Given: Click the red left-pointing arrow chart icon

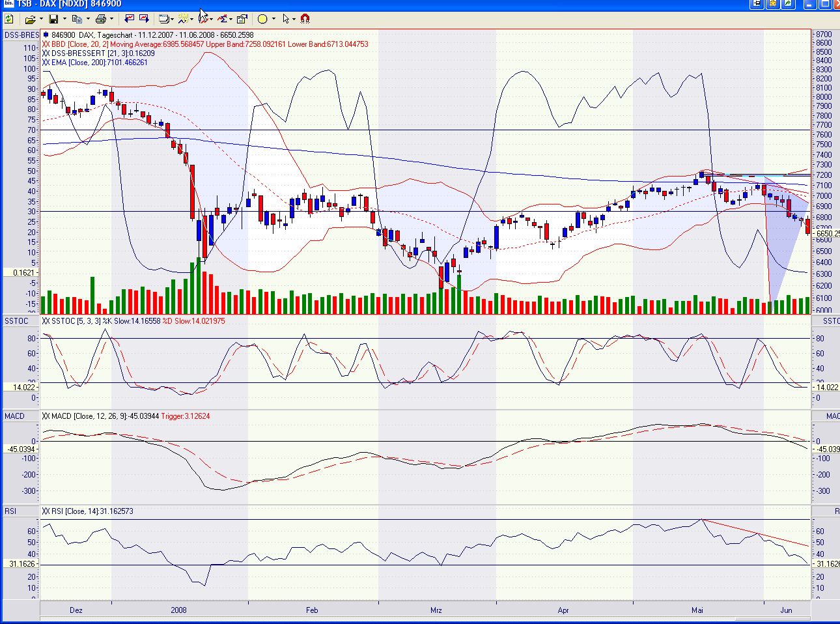Looking at the screenshot, I should 129,20.
